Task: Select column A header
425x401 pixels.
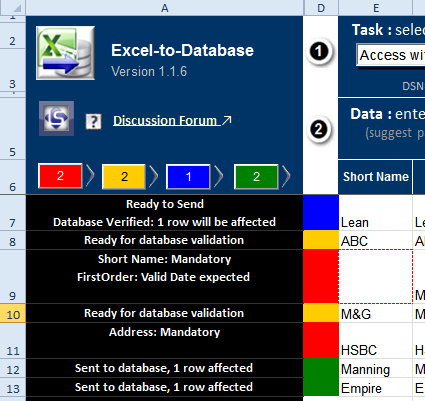Action: [164, 8]
